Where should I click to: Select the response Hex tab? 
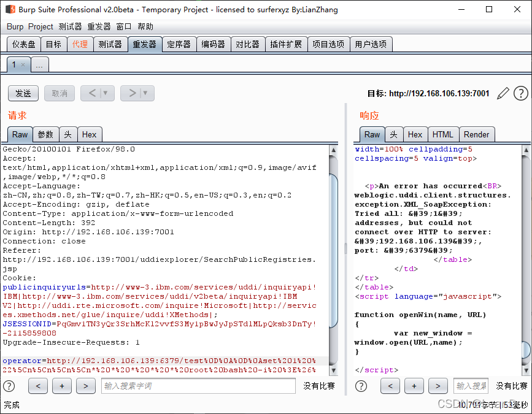coord(415,134)
